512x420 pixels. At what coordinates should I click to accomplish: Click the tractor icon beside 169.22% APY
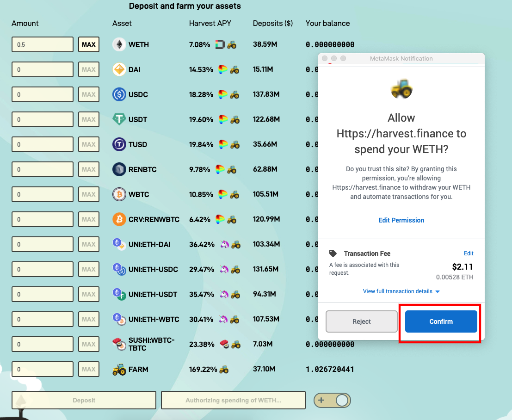click(x=224, y=369)
